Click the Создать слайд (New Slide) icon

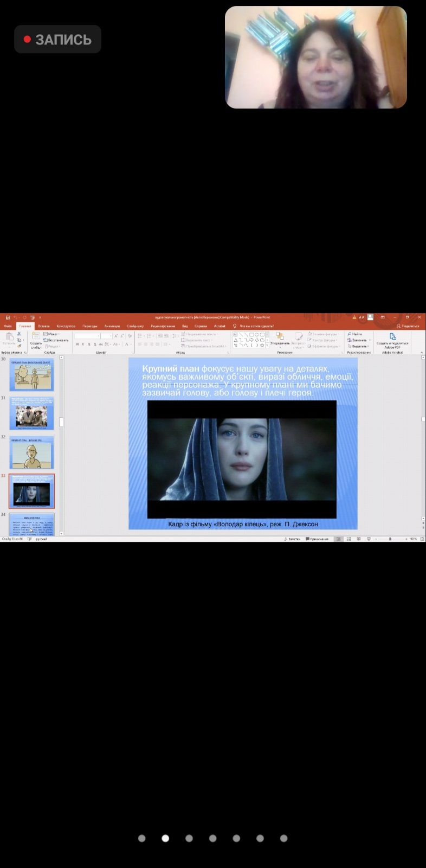36,336
